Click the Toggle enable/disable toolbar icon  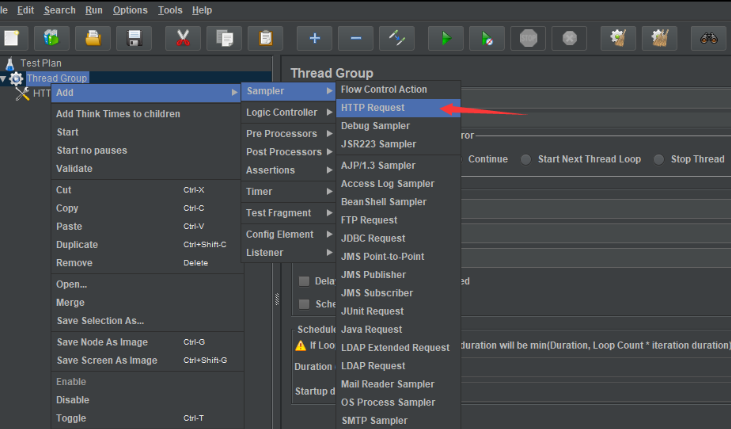pos(397,38)
